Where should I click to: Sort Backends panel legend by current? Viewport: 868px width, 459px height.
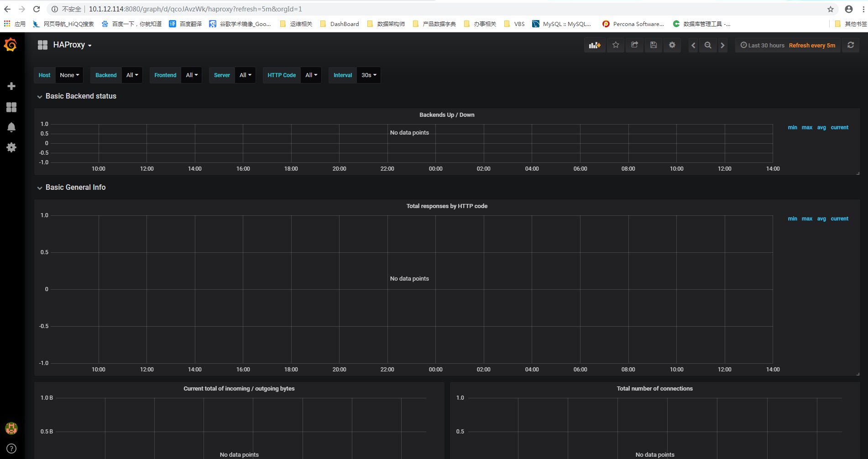pyautogui.click(x=840, y=128)
